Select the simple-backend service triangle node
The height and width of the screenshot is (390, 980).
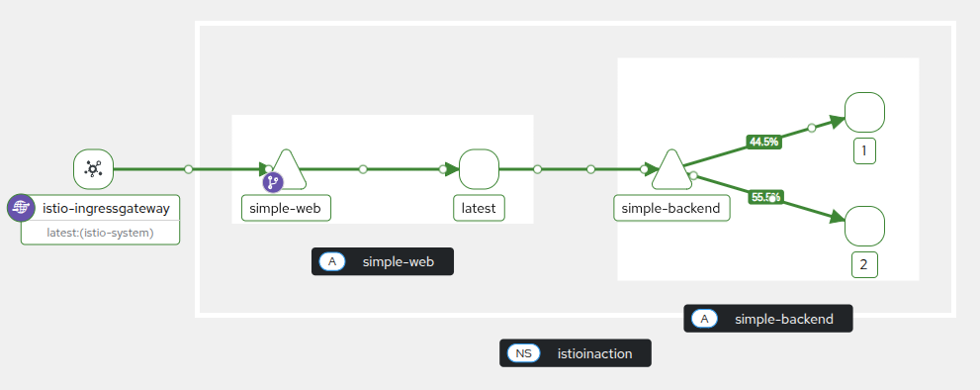tap(672, 169)
